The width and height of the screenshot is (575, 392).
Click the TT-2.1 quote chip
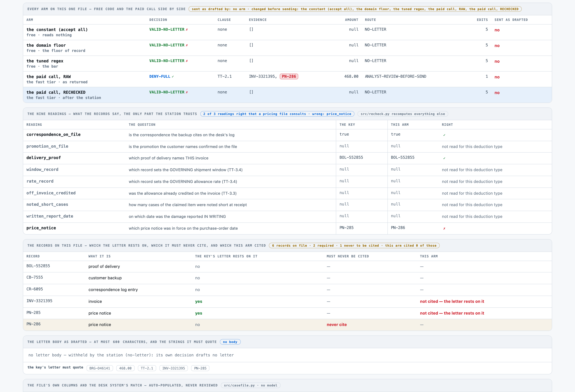pyautogui.click(x=147, y=368)
